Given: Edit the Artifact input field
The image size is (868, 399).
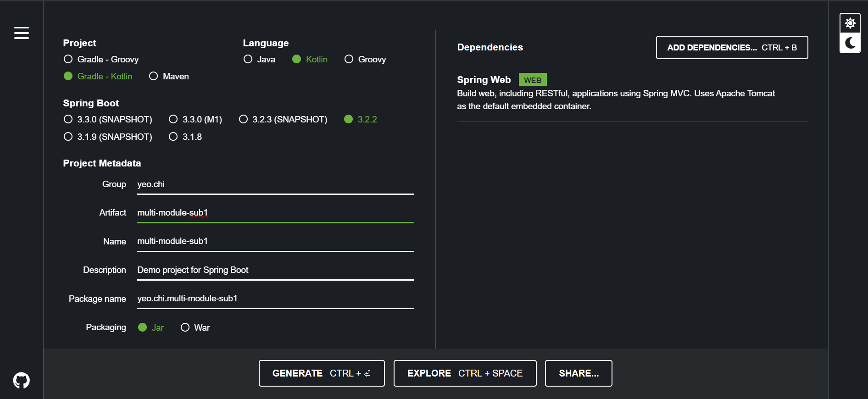Looking at the screenshot, I should pyautogui.click(x=276, y=213).
